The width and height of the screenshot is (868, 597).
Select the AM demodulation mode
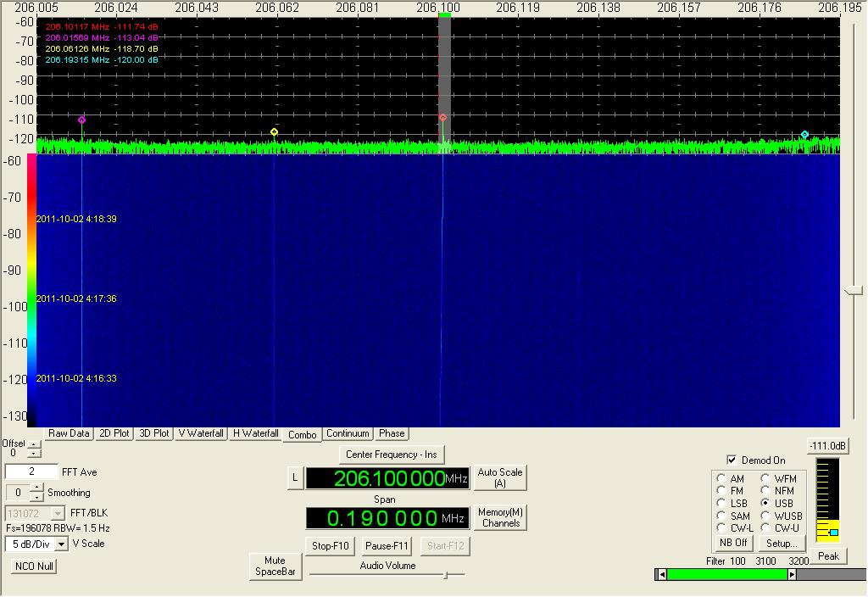coord(721,479)
